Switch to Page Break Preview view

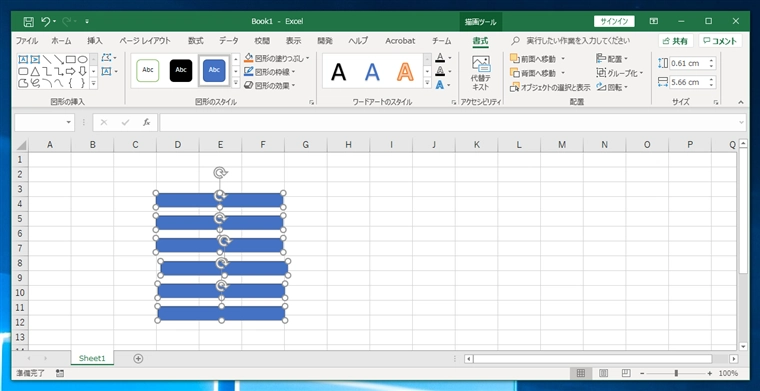coord(626,373)
